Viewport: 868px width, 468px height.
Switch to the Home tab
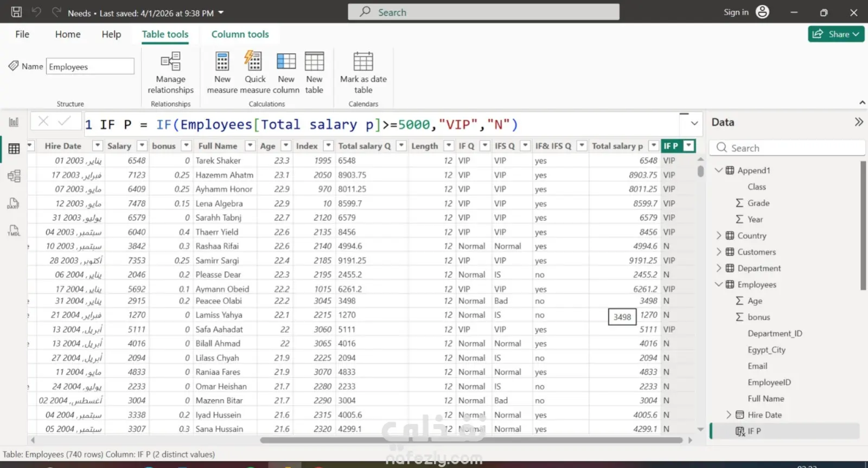click(x=68, y=34)
